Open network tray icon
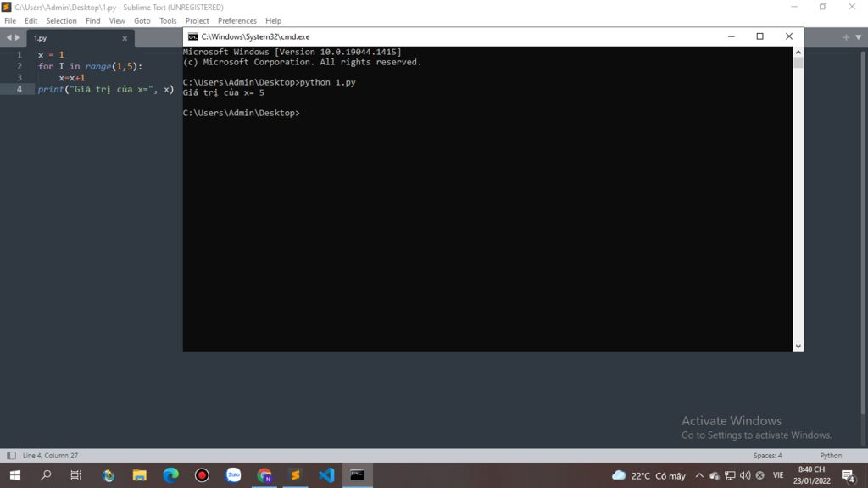The height and width of the screenshot is (488, 868). pyautogui.click(x=730, y=475)
